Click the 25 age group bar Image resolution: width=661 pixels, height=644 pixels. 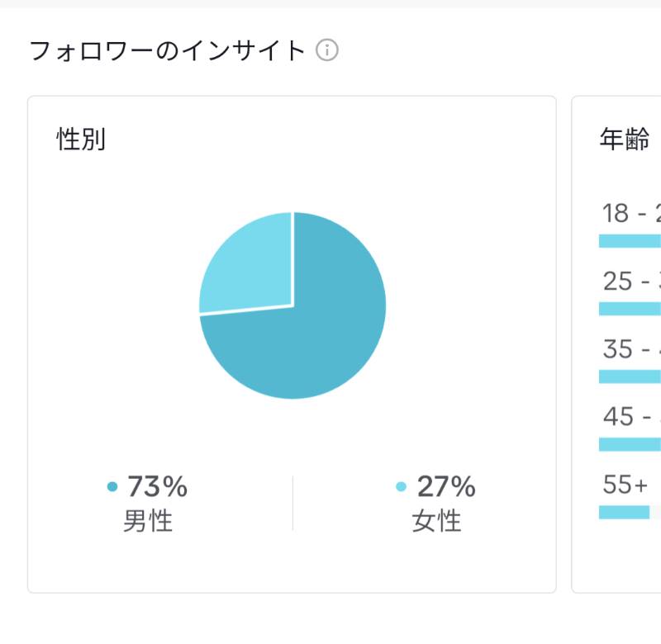630,309
